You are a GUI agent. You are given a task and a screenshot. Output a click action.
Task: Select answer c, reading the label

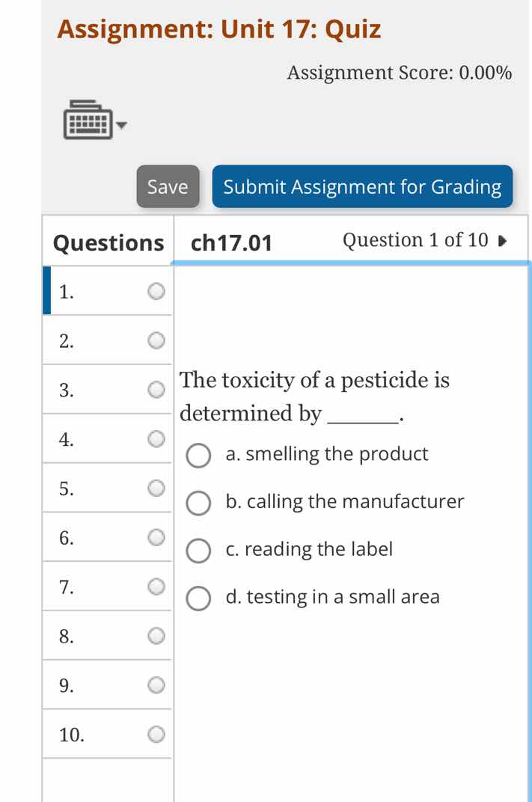pyautogui.click(x=198, y=551)
